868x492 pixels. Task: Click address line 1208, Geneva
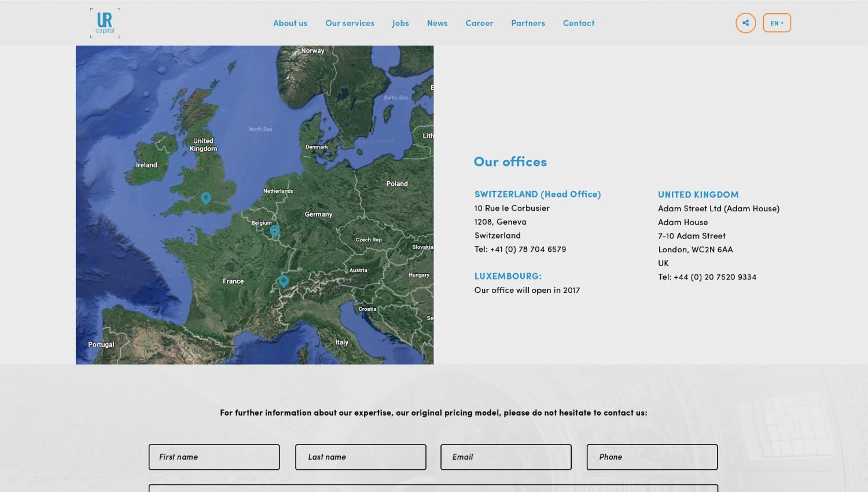501,222
